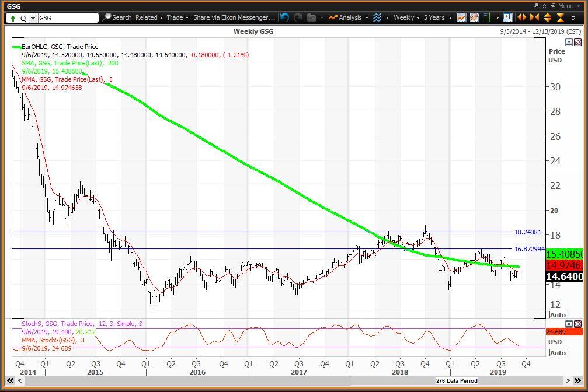Click the 24.689 stochastic value tag
The width and height of the screenshot is (588, 392).
565,332
